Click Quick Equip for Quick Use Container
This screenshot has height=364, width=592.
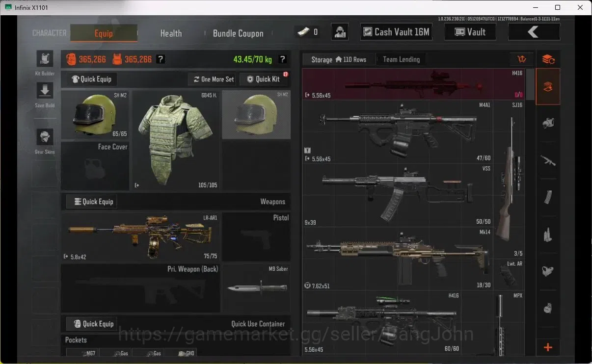pos(92,324)
